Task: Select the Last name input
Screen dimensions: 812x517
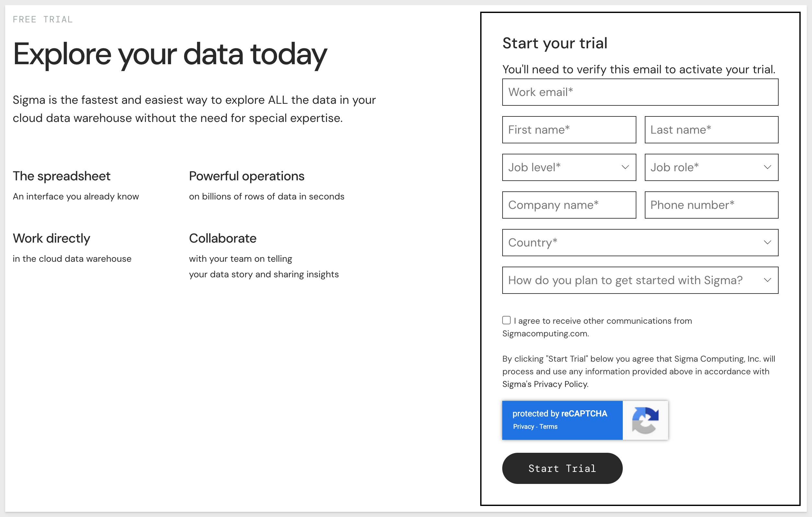Action: coord(712,130)
